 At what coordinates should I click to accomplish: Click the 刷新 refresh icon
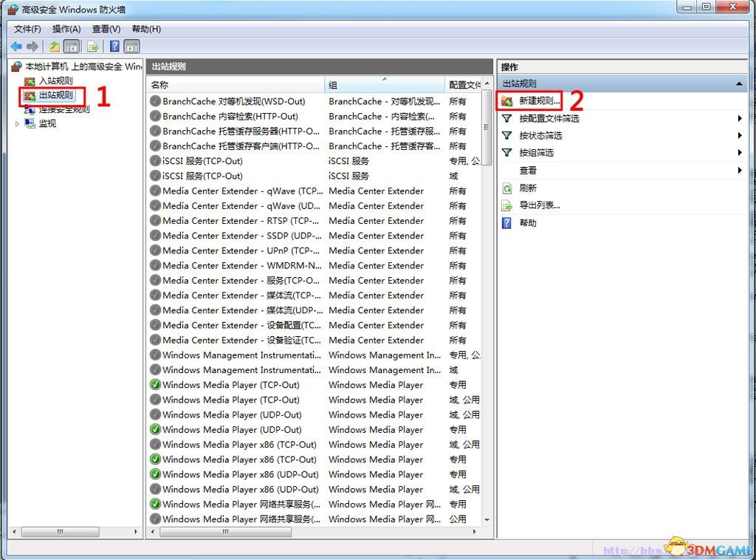pyautogui.click(x=506, y=188)
